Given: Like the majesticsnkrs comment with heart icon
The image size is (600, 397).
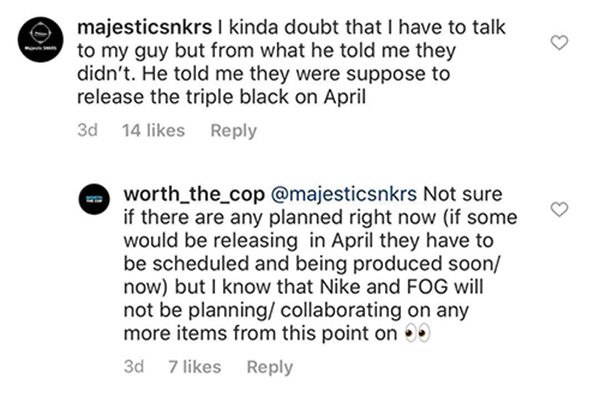Looking at the screenshot, I should coord(559,42).
